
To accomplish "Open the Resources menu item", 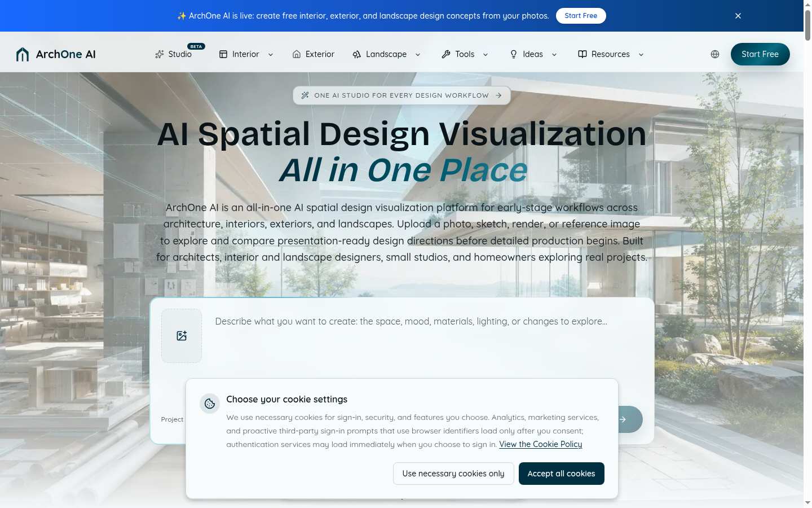I will (611, 54).
